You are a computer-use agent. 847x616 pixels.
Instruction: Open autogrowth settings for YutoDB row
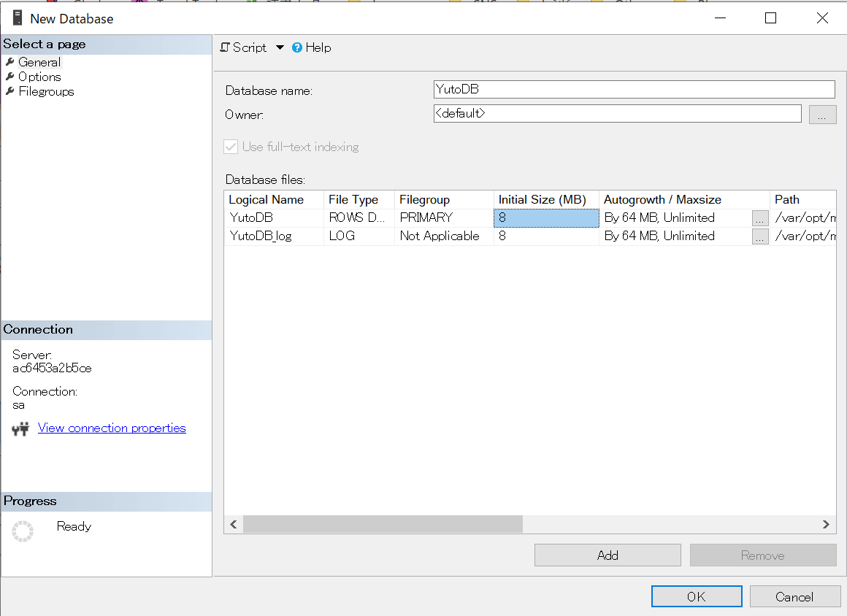click(759, 217)
